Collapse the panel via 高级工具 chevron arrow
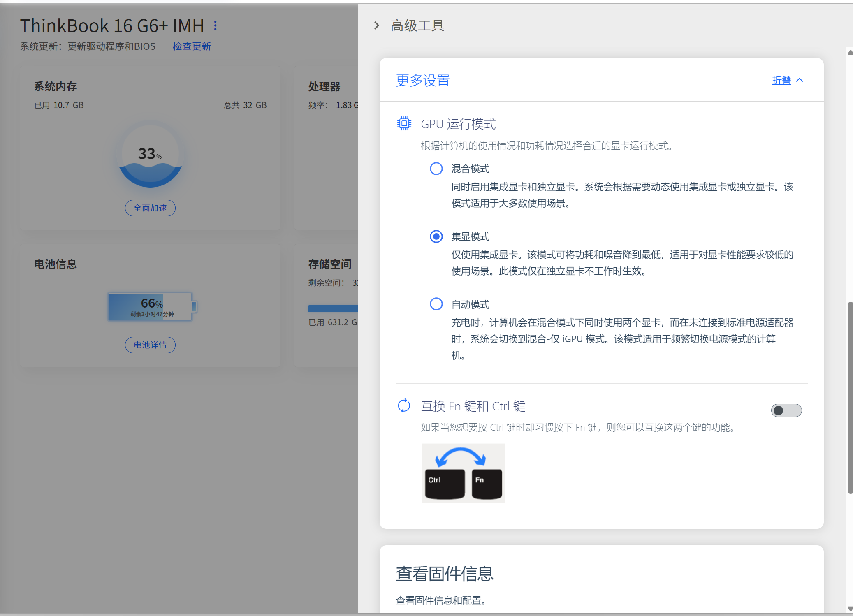The width and height of the screenshot is (853, 616). [x=377, y=25]
